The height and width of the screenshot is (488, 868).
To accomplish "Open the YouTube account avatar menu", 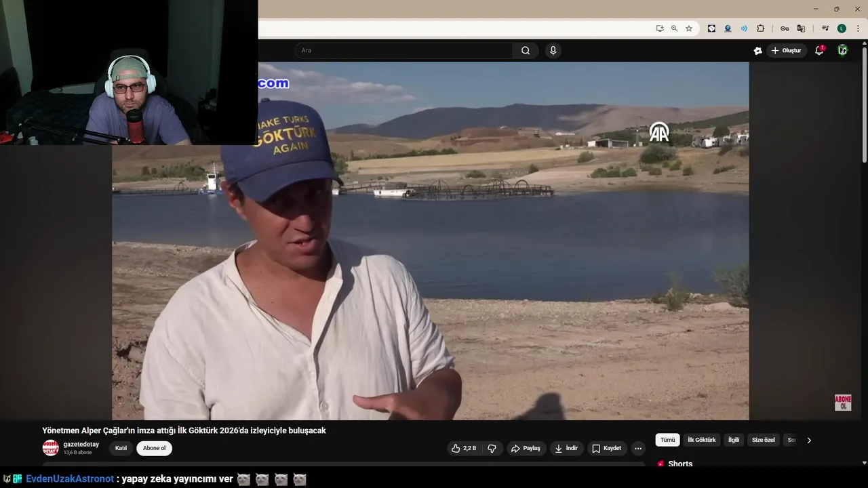I will point(842,50).
